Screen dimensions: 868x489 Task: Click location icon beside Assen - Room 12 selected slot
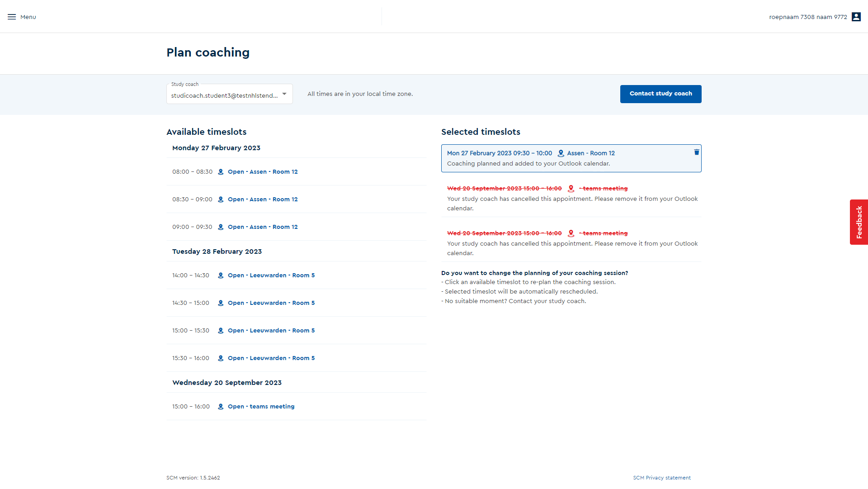(561, 153)
